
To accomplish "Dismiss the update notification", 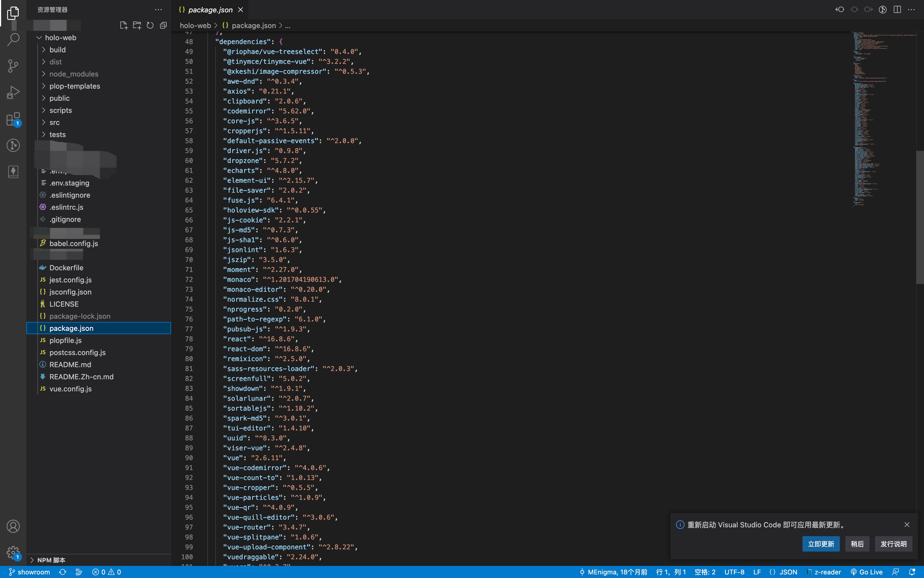I will [907, 525].
